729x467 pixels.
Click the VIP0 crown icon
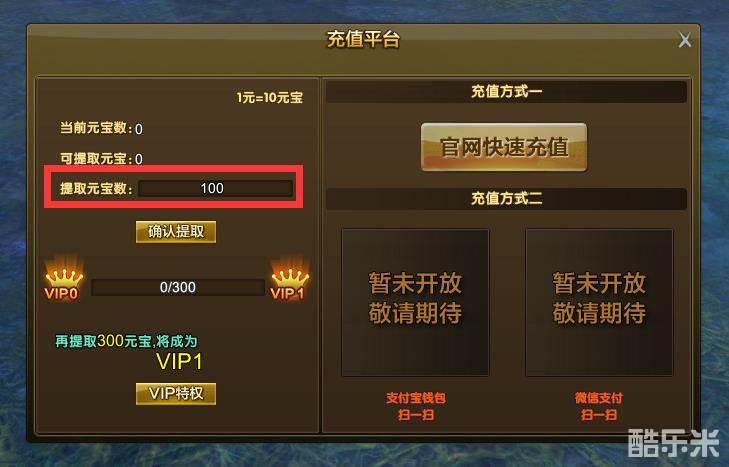63,278
